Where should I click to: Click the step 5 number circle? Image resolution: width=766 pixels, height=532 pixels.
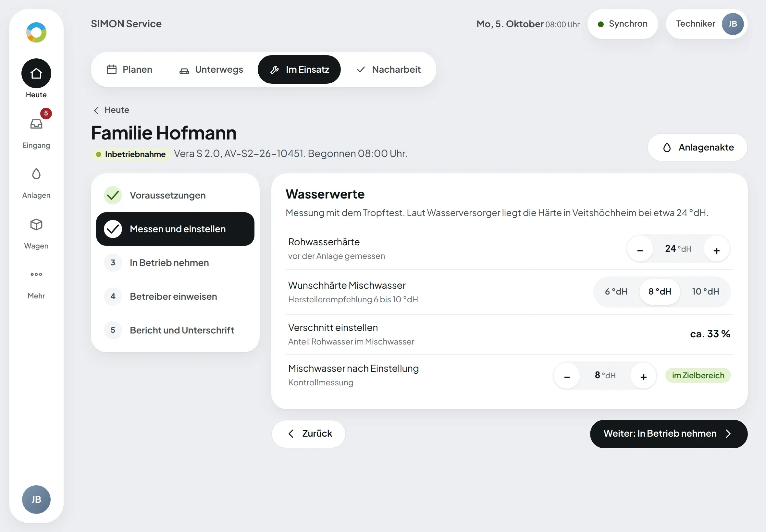(113, 330)
